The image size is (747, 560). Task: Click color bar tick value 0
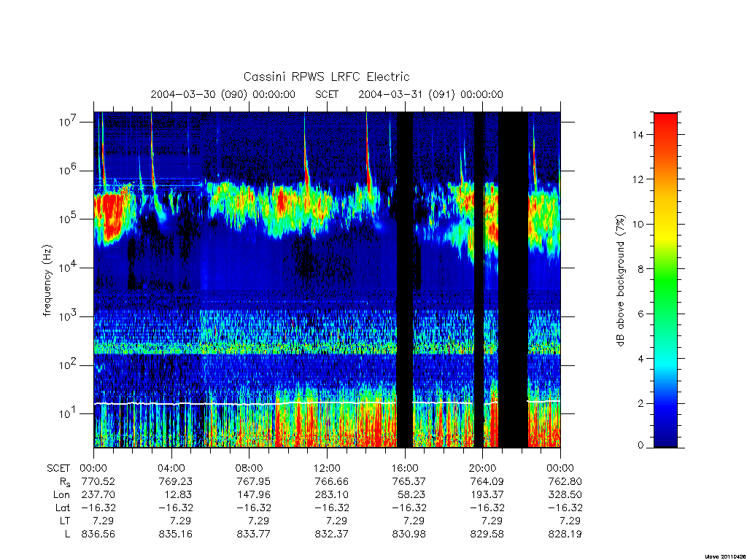tap(640, 446)
